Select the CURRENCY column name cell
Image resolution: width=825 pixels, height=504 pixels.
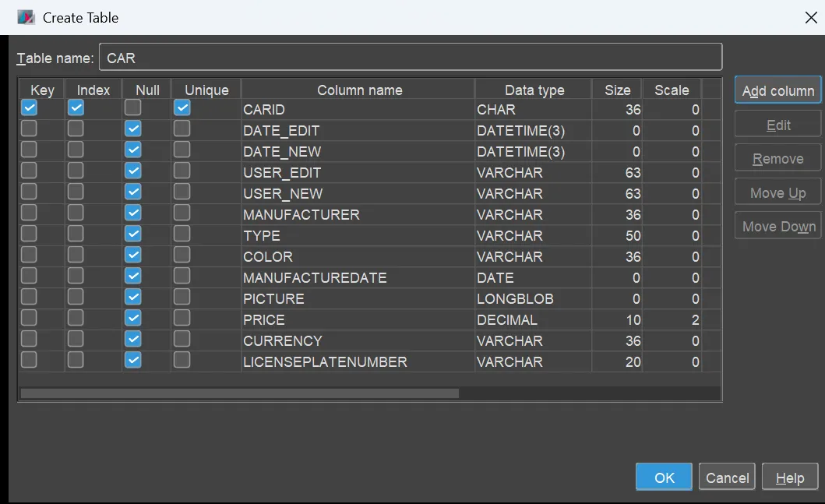point(358,341)
